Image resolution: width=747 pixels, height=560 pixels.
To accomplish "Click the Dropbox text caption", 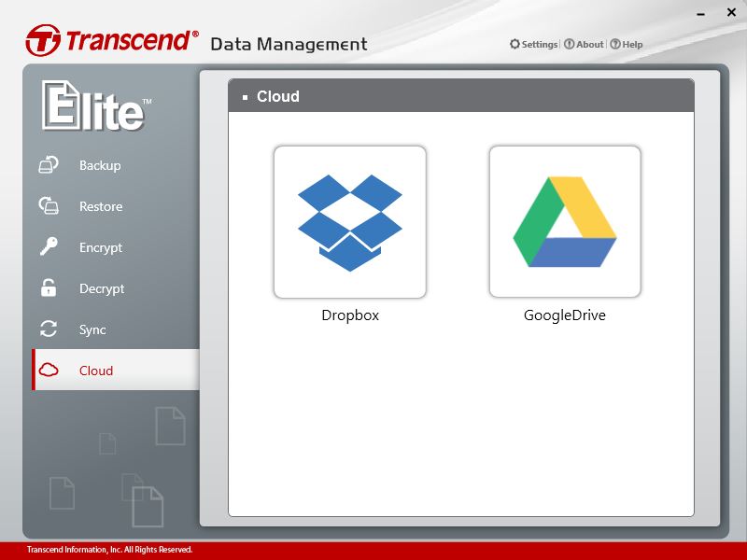I will [x=350, y=315].
